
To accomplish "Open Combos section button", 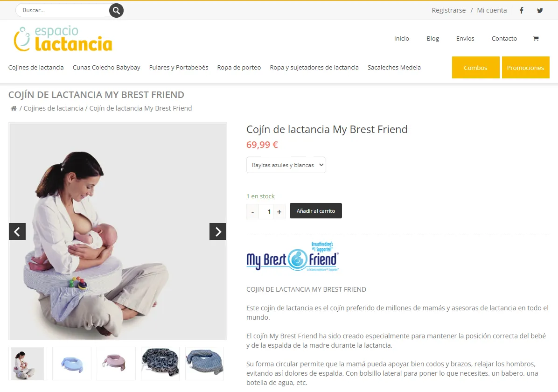I will 475,67.
